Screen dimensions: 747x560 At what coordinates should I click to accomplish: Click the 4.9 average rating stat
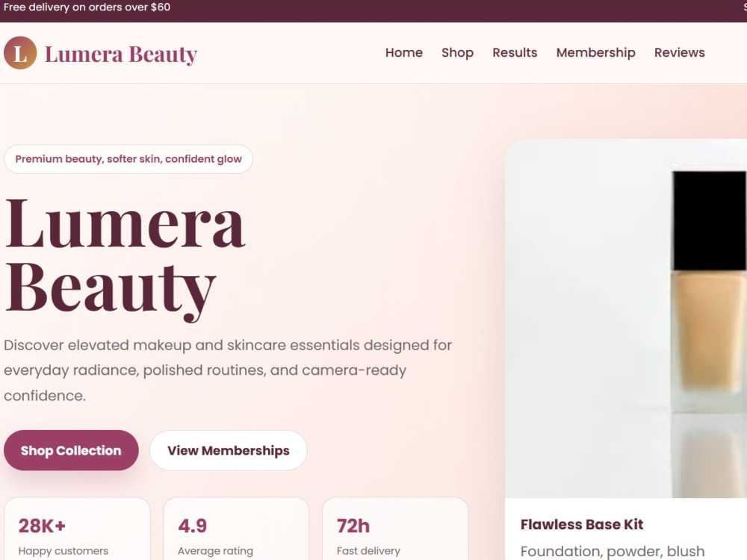[x=236, y=529]
